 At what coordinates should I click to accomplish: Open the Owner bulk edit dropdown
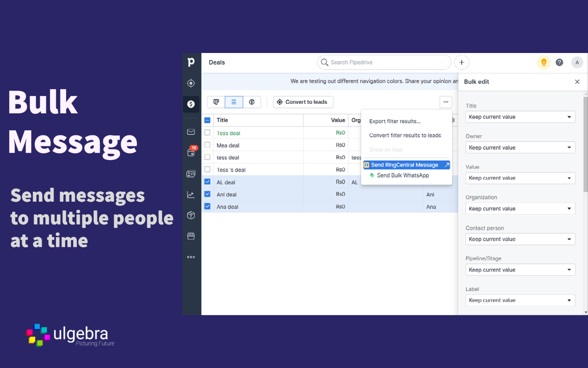point(520,148)
